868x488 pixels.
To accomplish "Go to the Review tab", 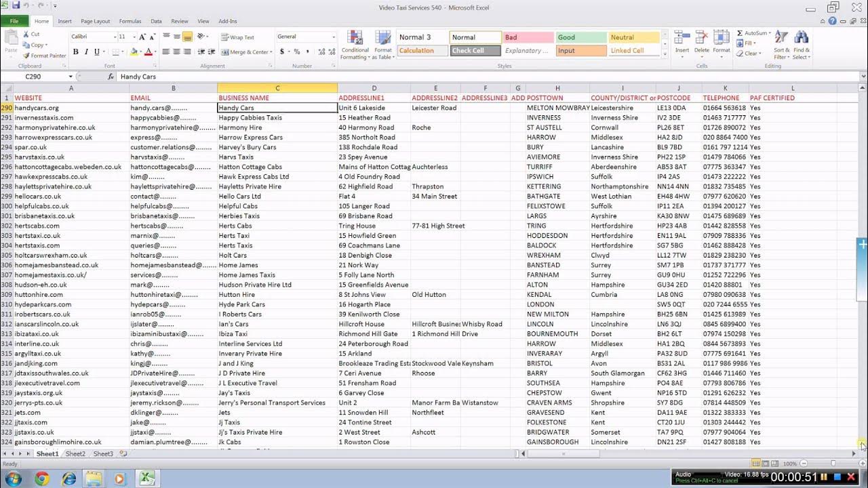I will pyautogui.click(x=180, y=21).
